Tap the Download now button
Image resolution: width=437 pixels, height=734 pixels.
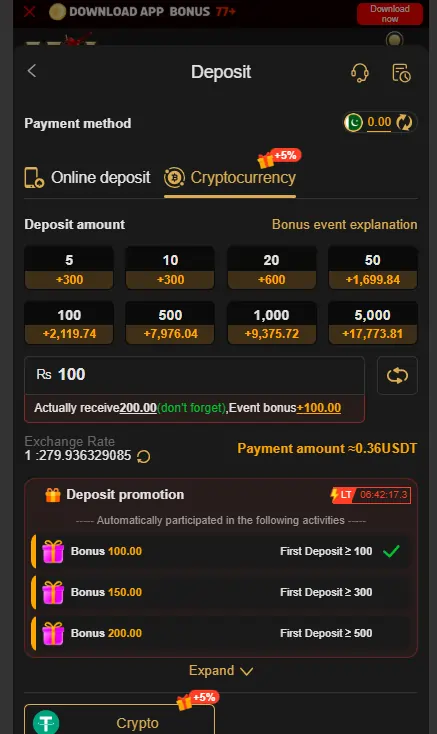(x=390, y=14)
